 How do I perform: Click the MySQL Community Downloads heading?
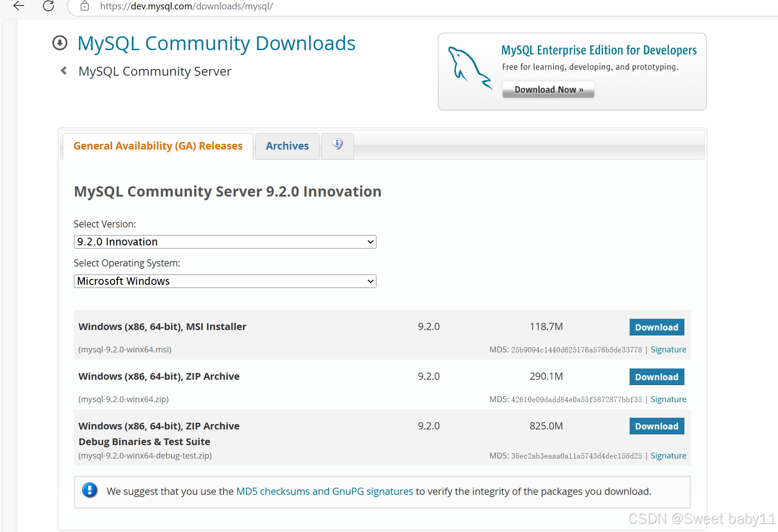click(216, 43)
